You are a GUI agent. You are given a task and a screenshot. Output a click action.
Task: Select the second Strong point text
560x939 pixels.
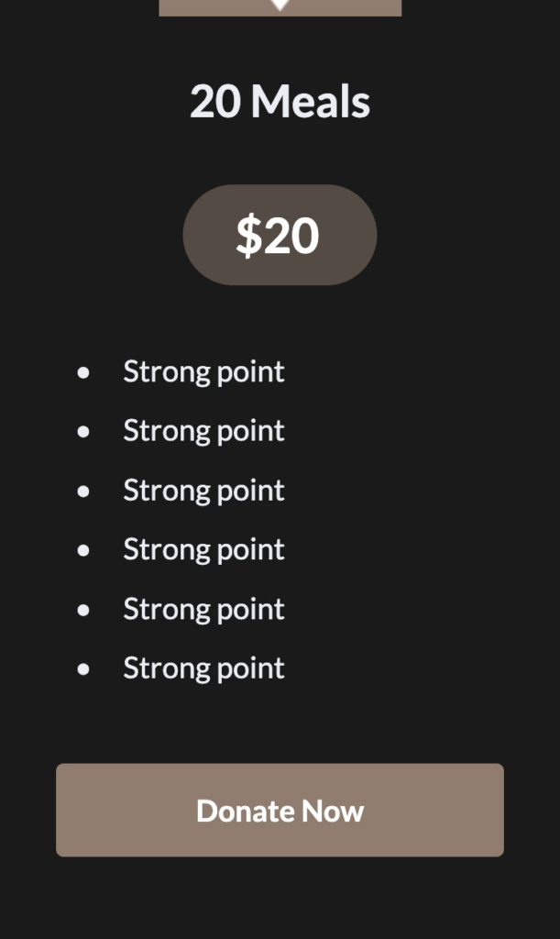click(x=203, y=431)
